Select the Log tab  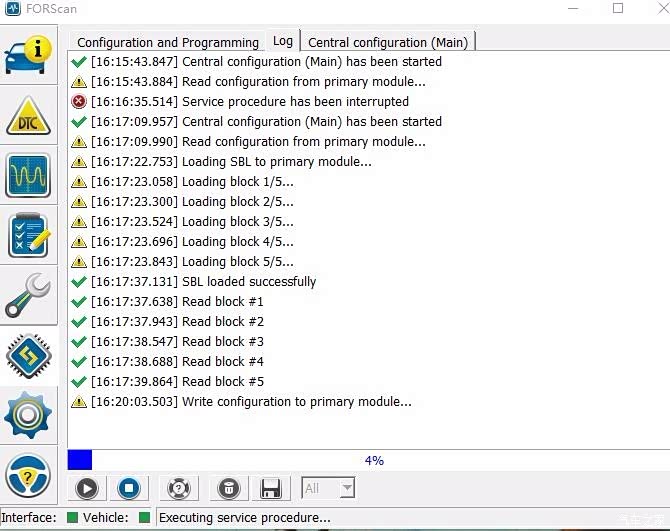point(282,41)
